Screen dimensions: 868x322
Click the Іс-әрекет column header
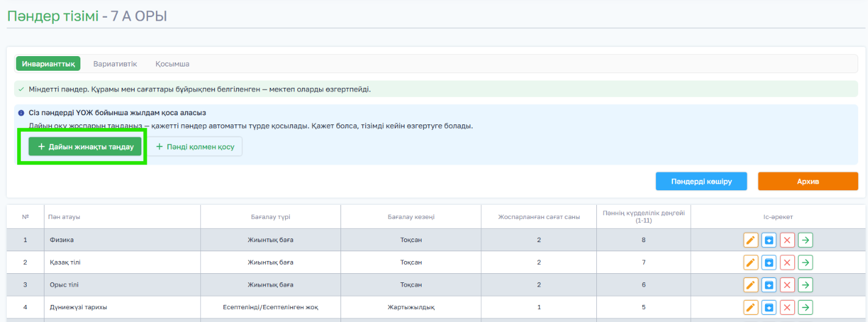778,216
